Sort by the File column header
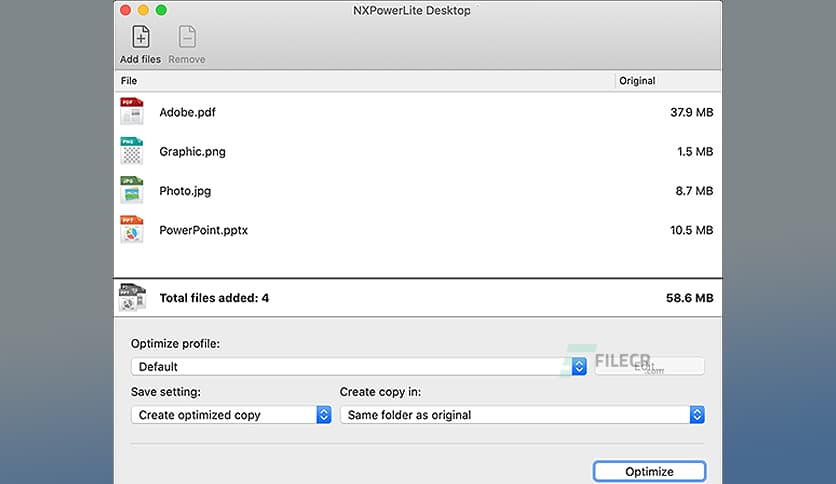836x484 pixels. pos(128,80)
